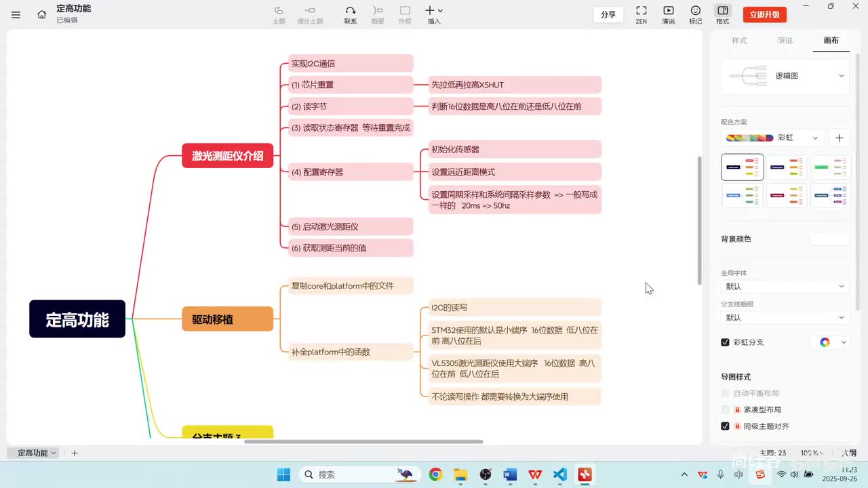Image resolution: width=868 pixels, height=488 pixels.
Task: Click the microphone tray icon
Action: coord(721,474)
